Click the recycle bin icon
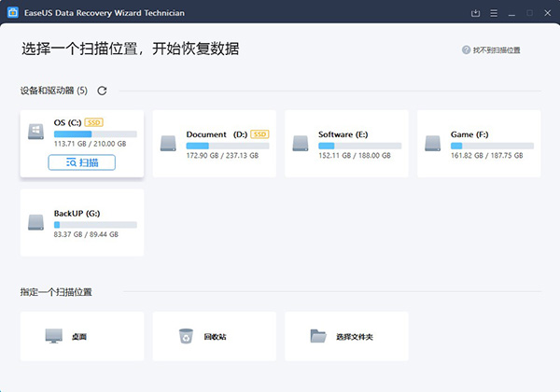Viewport: 560px width, 392px height. (x=185, y=336)
